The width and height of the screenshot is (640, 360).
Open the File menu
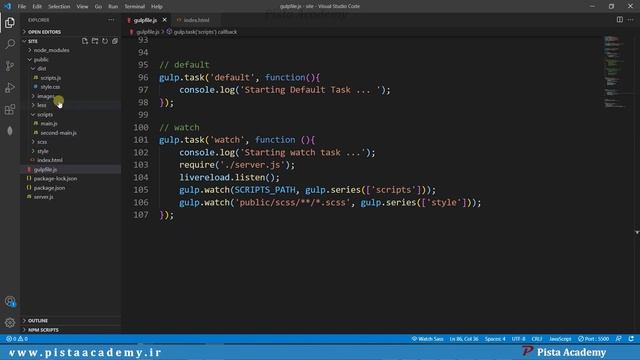click(x=22, y=7)
